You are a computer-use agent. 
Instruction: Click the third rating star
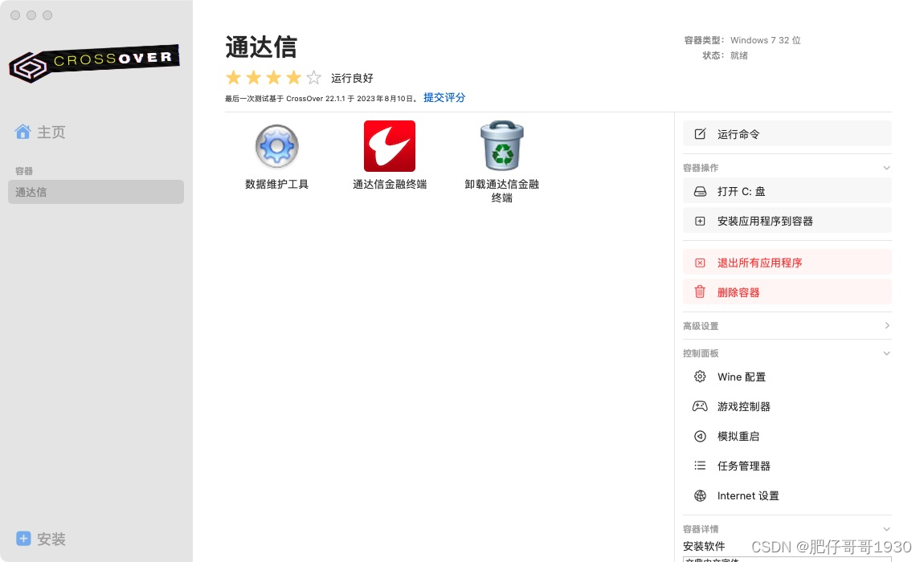tap(274, 77)
